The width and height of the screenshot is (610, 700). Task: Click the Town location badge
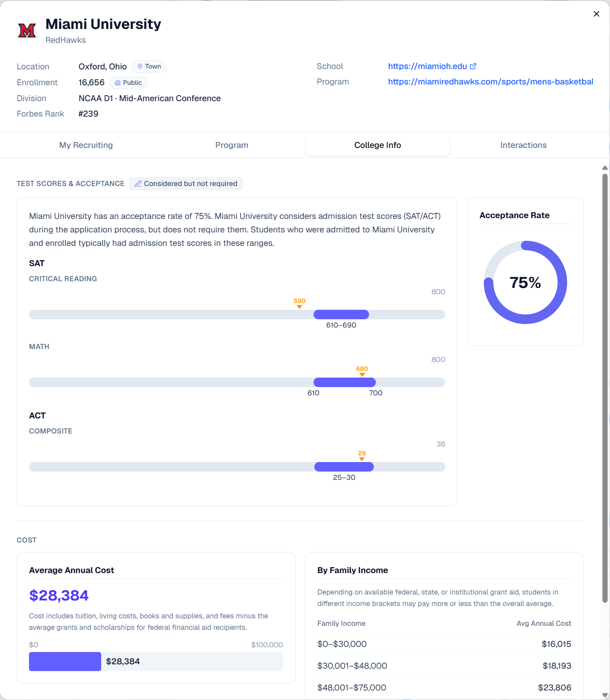[x=149, y=67]
